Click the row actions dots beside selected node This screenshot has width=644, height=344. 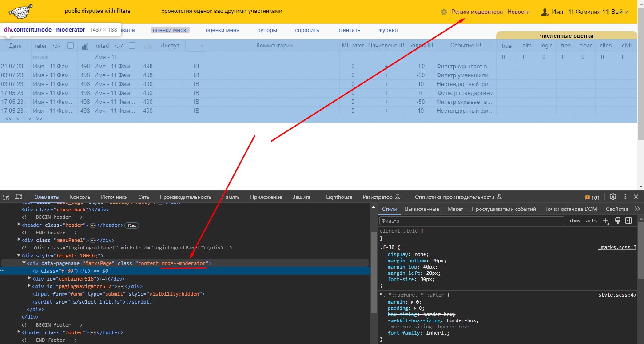coord(3,270)
